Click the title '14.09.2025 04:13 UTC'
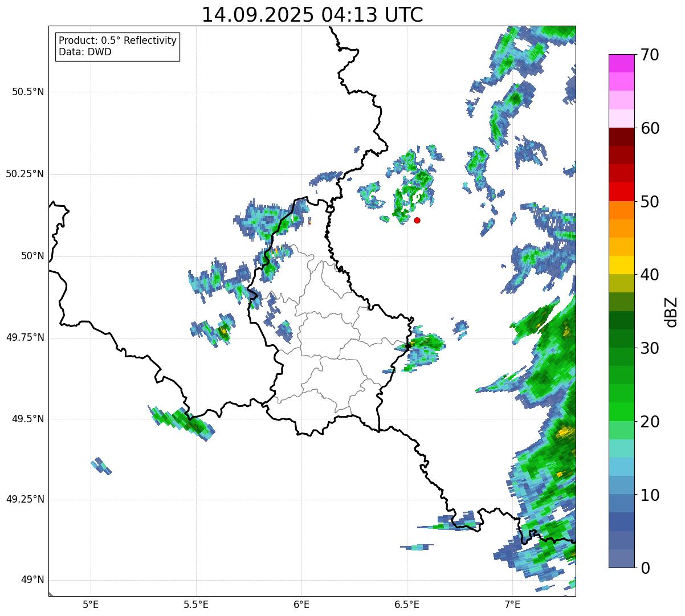This screenshot has width=685, height=616. pyautogui.click(x=312, y=15)
